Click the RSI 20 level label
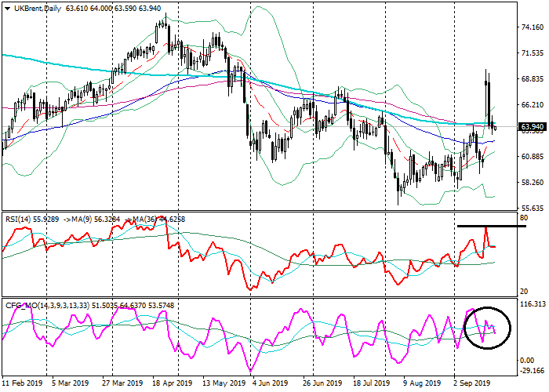Screen dimensions: 549x392 click(523, 292)
